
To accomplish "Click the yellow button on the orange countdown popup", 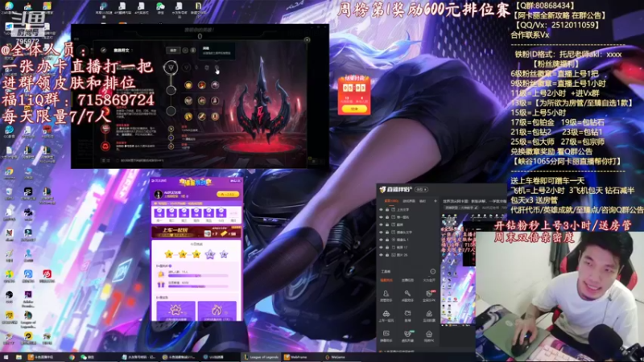I will pos(354,109).
